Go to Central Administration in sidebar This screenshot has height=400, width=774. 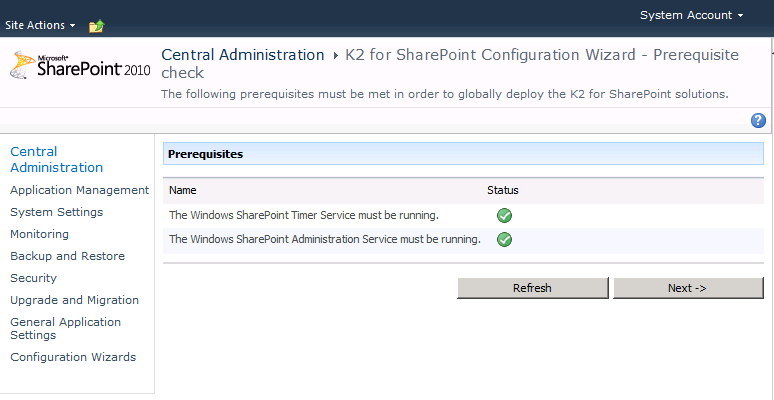[57, 160]
